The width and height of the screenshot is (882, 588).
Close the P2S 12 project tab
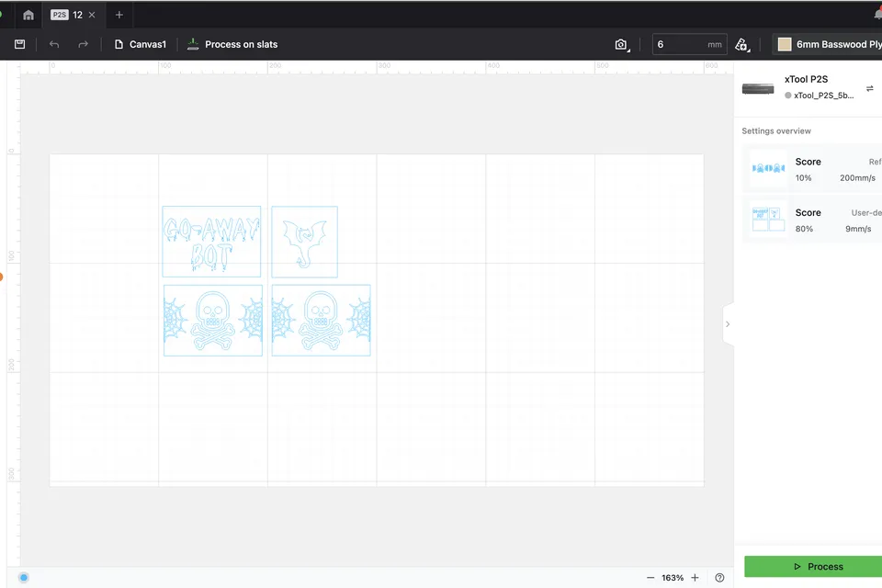92,15
